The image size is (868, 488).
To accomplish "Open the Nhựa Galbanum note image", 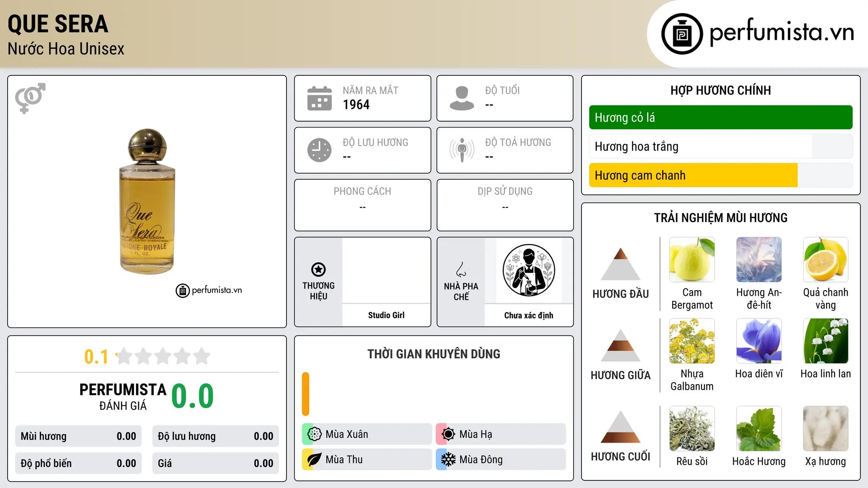I will (692, 341).
